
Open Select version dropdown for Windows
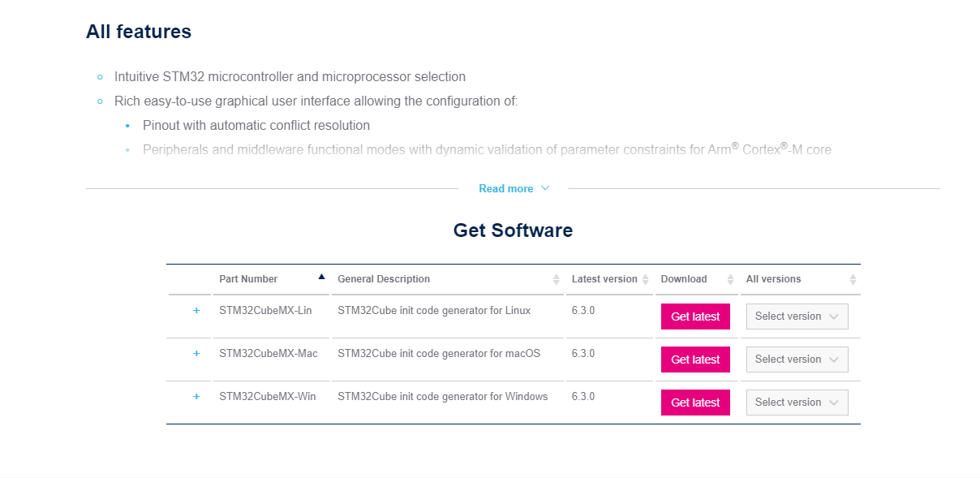(797, 403)
